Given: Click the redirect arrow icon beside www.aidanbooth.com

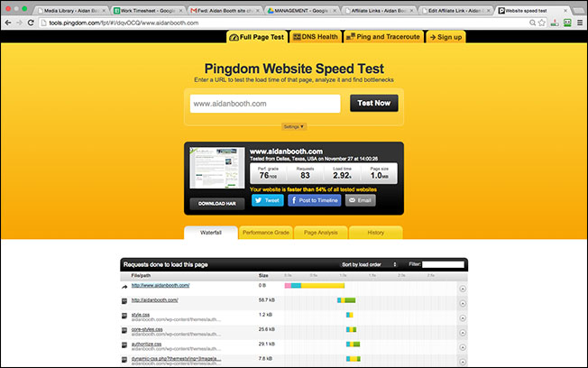Looking at the screenshot, I should (124, 287).
